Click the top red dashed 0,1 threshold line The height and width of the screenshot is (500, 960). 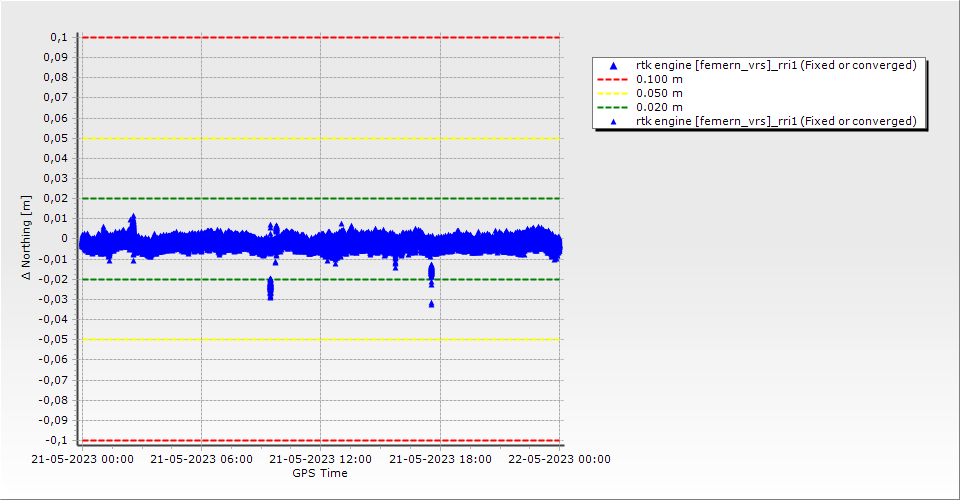[320, 37]
